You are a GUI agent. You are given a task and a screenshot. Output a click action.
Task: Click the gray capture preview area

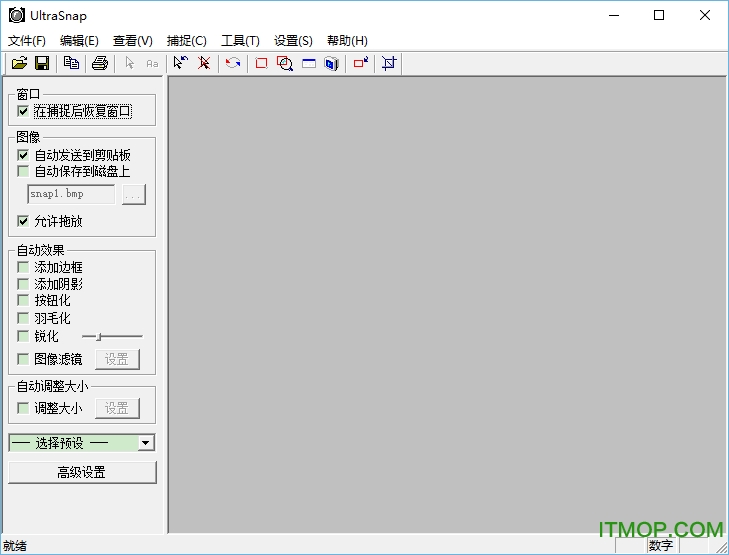(447, 304)
